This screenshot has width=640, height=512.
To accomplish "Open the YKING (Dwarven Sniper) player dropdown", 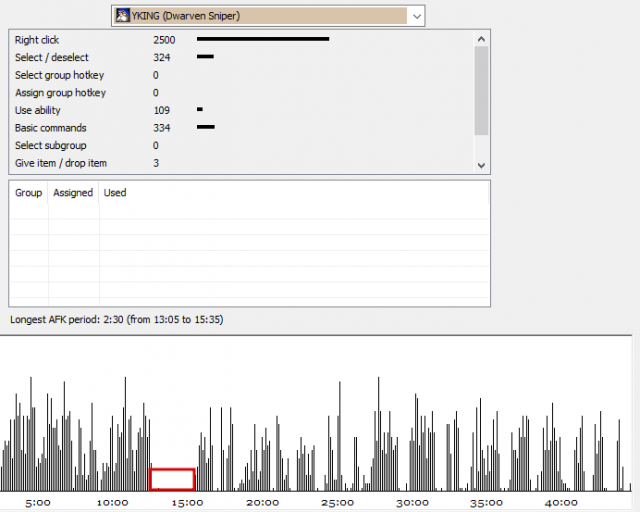I will 268,16.
